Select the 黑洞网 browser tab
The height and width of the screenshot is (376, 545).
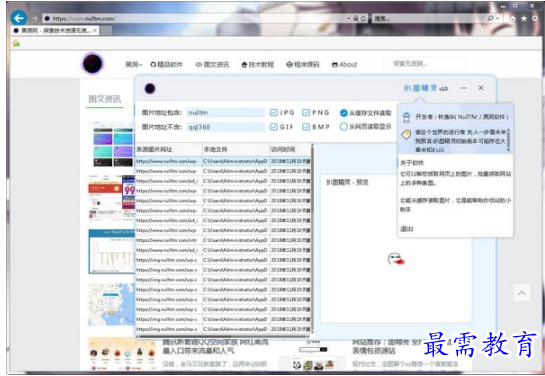point(54,31)
